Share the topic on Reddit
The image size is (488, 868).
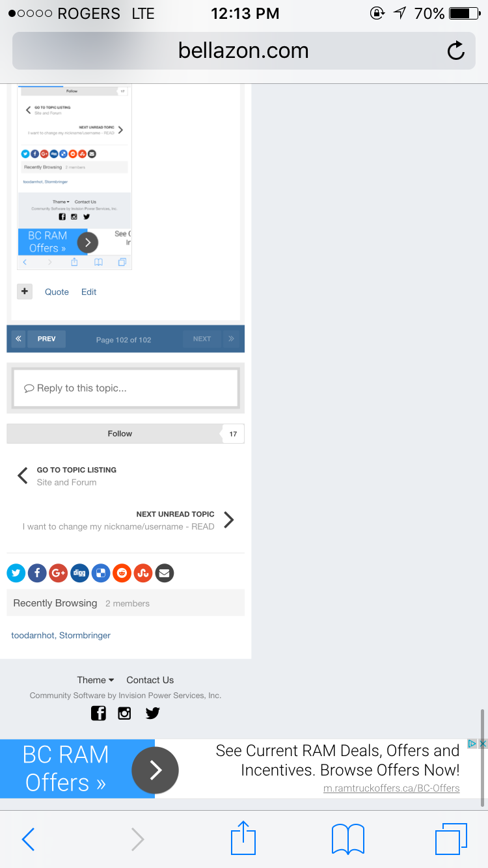(x=122, y=573)
